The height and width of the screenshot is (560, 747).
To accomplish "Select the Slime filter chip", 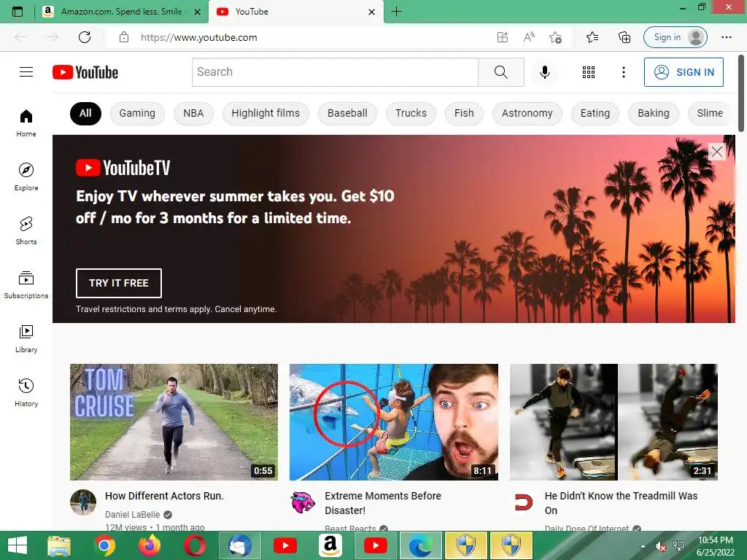I will tap(710, 113).
